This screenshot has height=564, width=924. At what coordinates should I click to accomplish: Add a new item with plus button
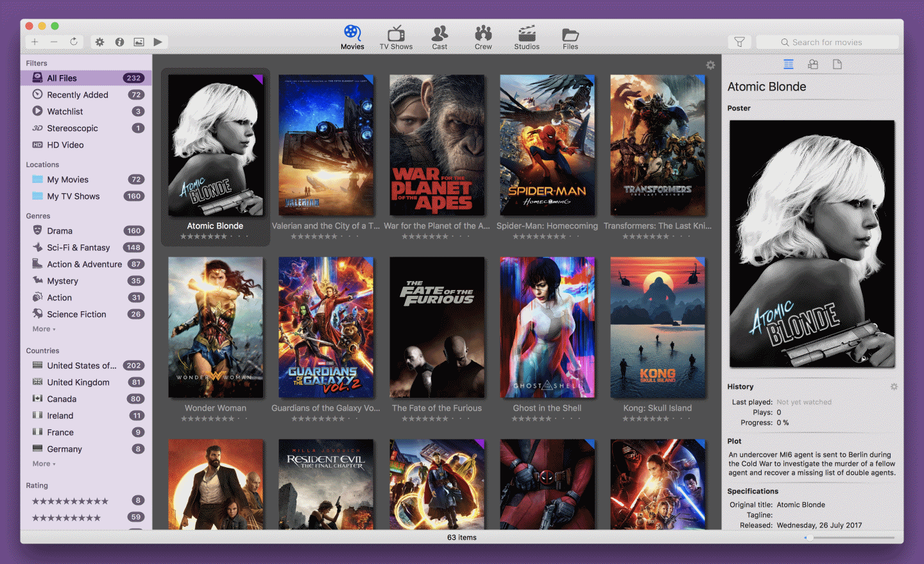click(35, 42)
